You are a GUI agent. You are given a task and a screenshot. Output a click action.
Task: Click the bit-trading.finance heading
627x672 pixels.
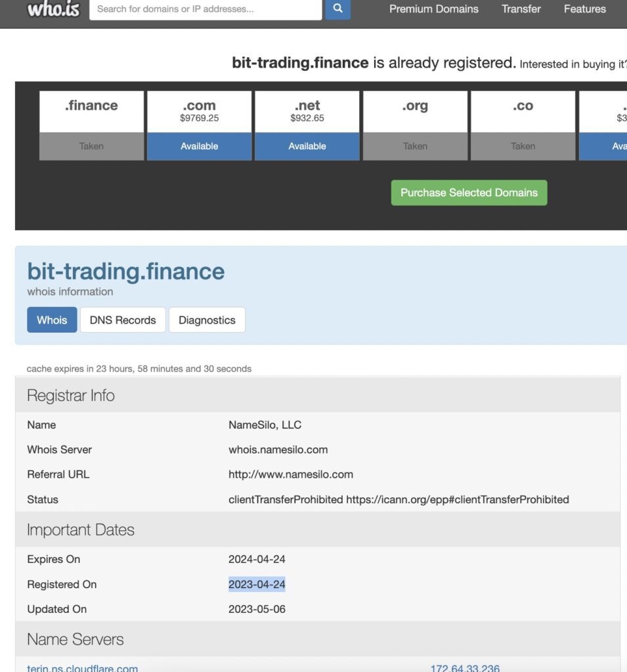point(125,271)
